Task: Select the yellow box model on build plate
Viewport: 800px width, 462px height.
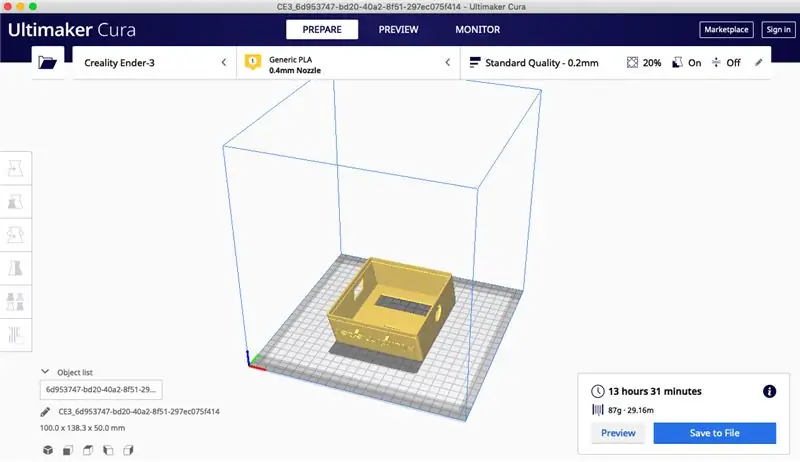Action: tap(390, 311)
